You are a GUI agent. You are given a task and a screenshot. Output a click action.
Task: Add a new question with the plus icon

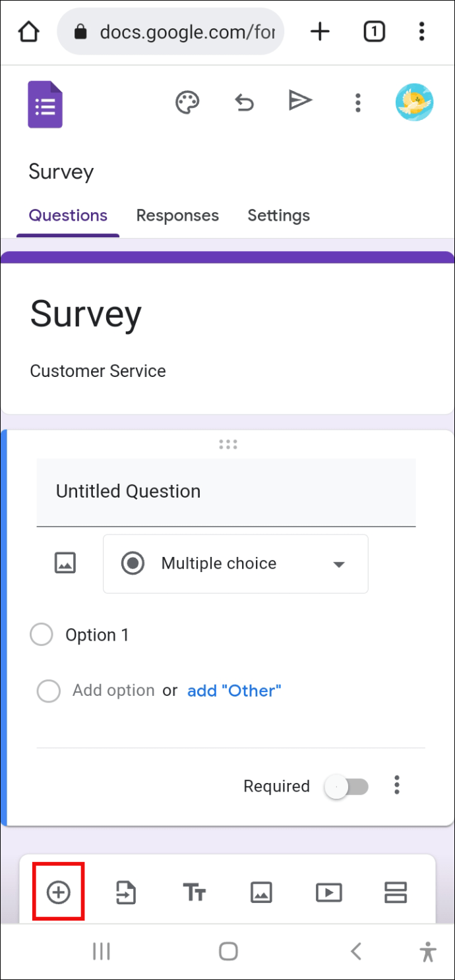(x=58, y=892)
